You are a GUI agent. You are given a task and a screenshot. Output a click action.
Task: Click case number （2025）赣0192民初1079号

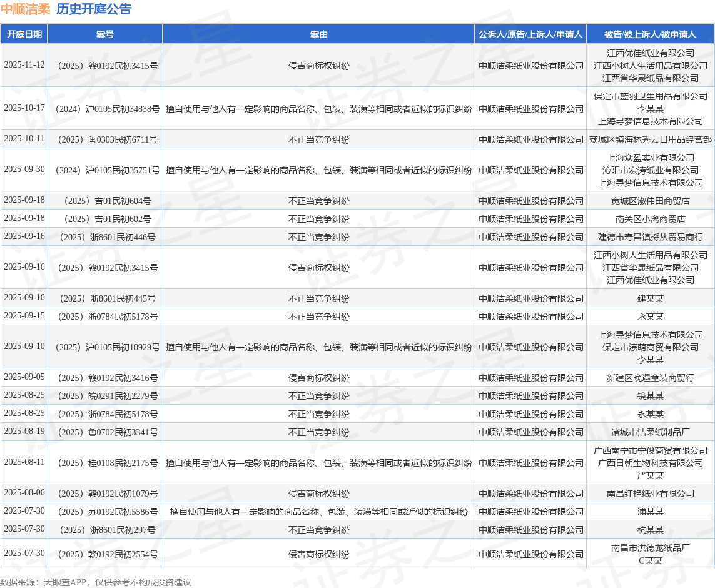click(x=105, y=494)
